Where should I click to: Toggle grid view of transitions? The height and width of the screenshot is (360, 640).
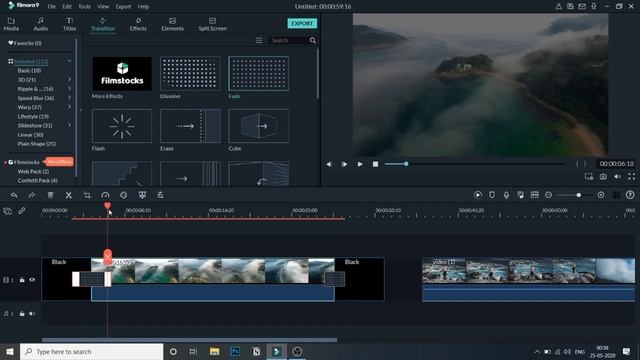point(259,40)
